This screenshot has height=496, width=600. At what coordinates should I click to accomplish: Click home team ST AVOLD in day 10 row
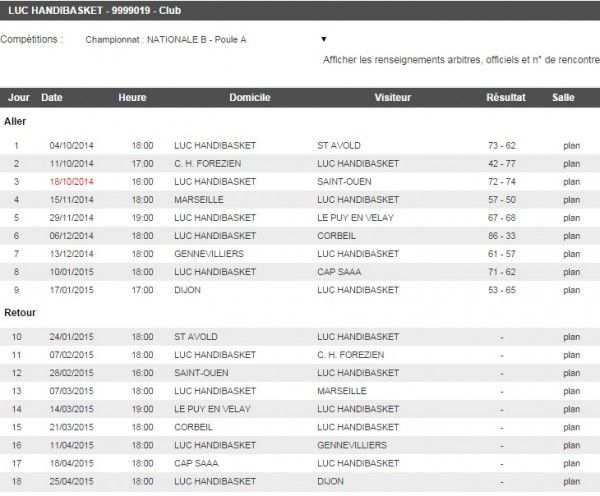coord(196,337)
